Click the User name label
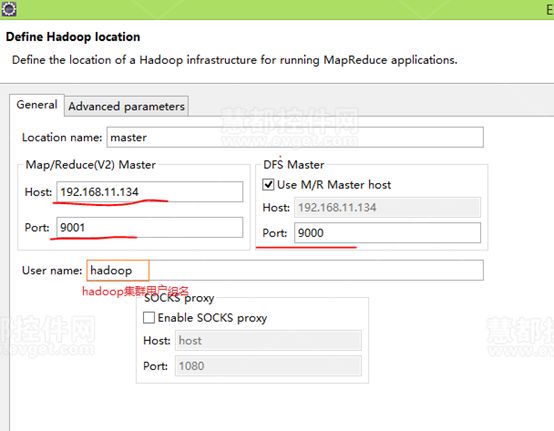554x431 pixels. point(52,271)
